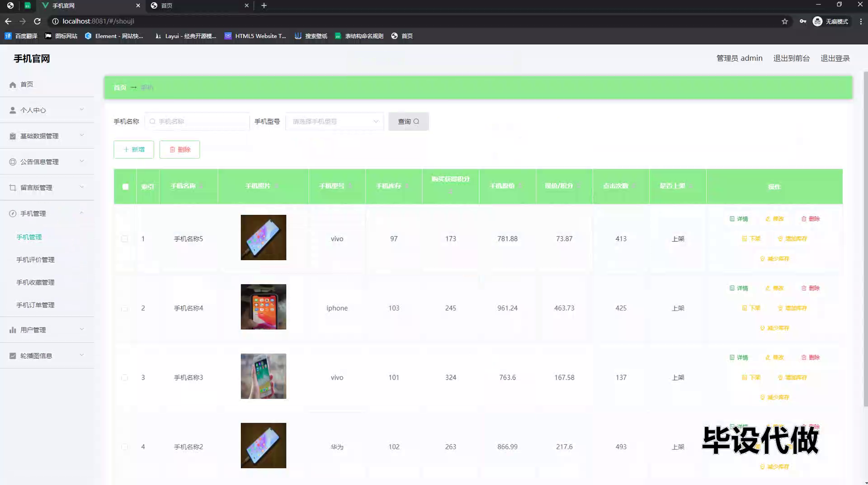Click the 查询 search button

tap(409, 121)
